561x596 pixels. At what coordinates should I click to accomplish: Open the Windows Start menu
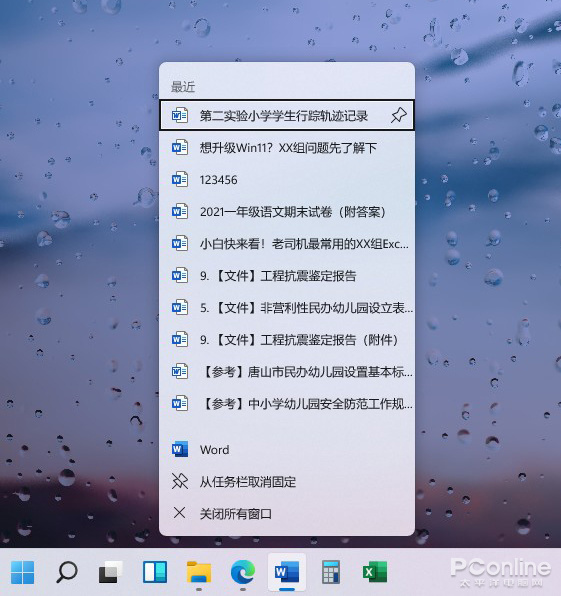tap(22, 572)
